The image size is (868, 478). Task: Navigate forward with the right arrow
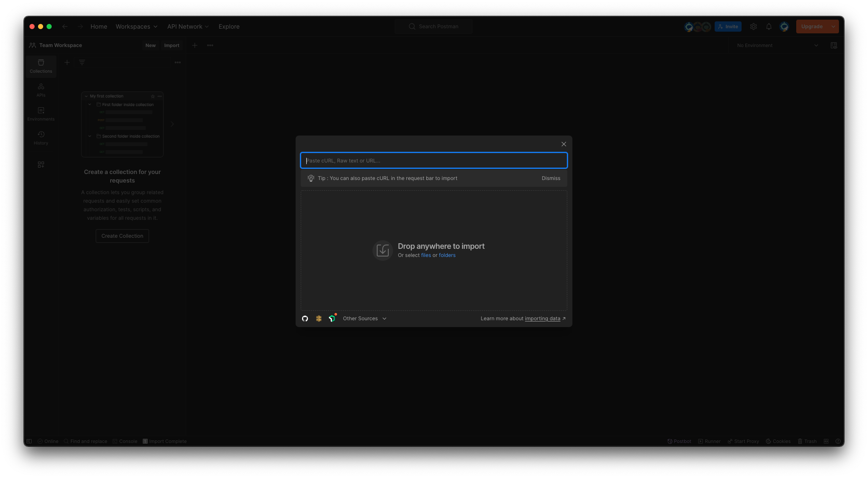[80, 27]
